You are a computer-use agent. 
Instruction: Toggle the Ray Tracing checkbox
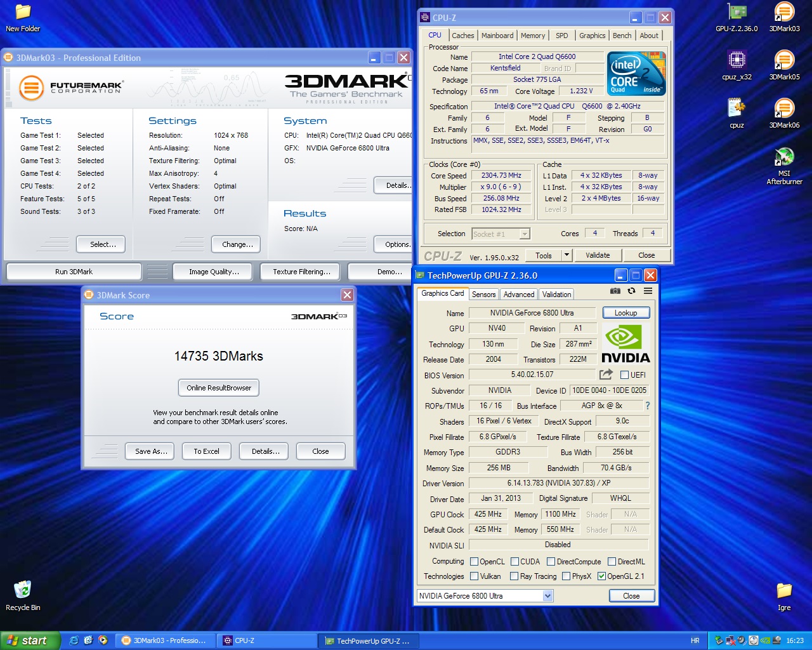514,576
